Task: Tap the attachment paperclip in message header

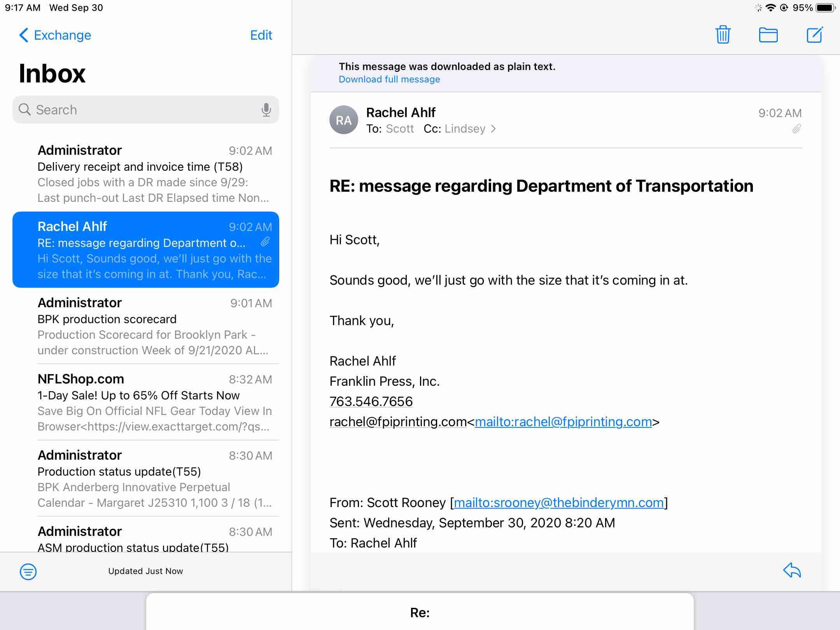Action: (796, 129)
